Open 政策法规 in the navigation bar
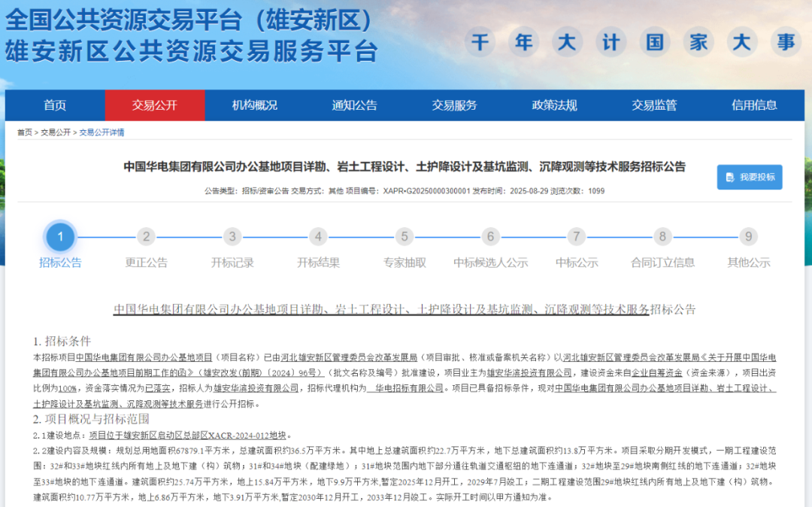The height and width of the screenshot is (507, 812). (x=554, y=105)
